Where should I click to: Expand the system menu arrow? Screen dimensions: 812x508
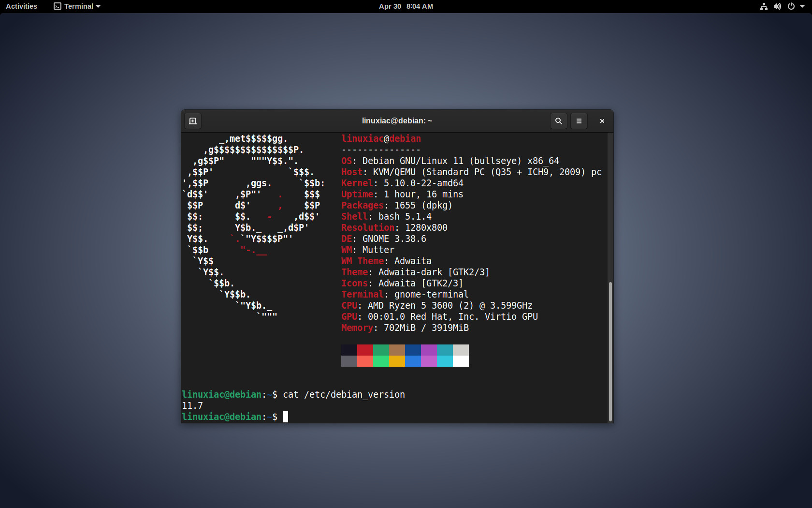[802, 6]
